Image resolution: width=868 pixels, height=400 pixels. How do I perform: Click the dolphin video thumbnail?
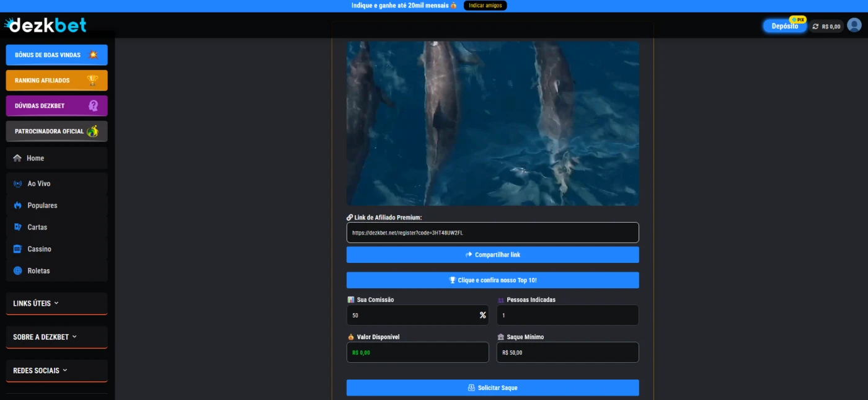(x=492, y=123)
